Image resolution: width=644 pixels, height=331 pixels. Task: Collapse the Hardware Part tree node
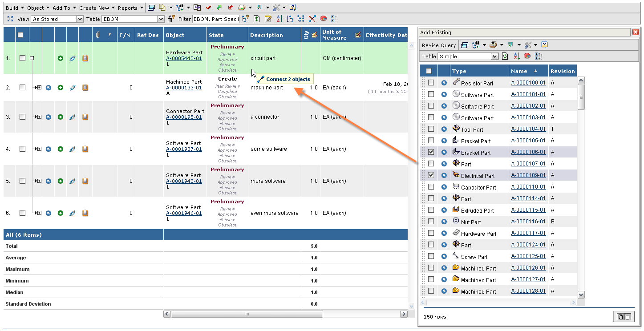32,58
